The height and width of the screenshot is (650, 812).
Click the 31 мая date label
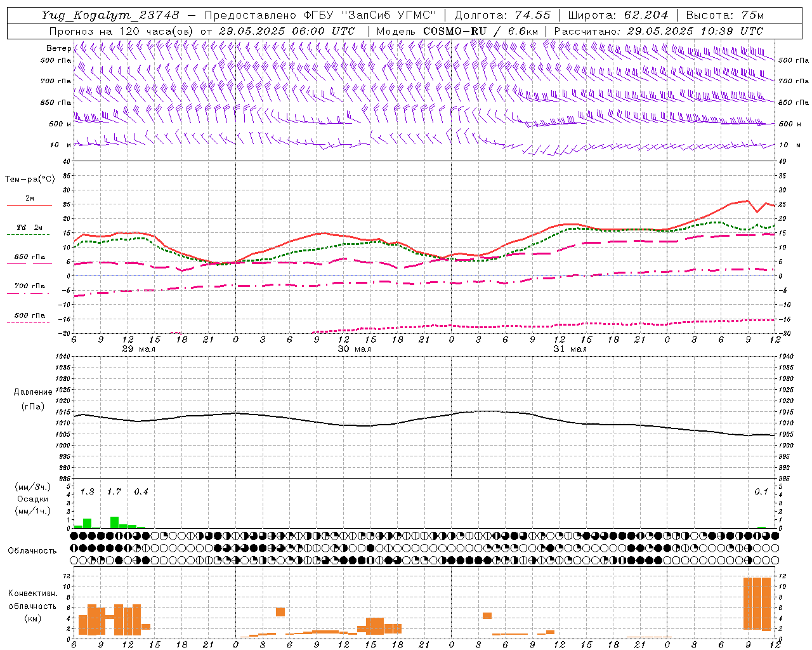570,349
